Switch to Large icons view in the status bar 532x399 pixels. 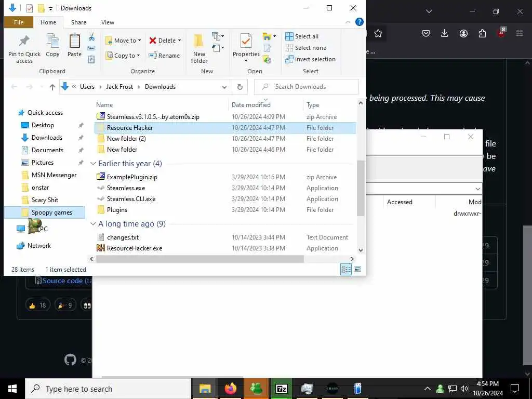[x=357, y=270]
